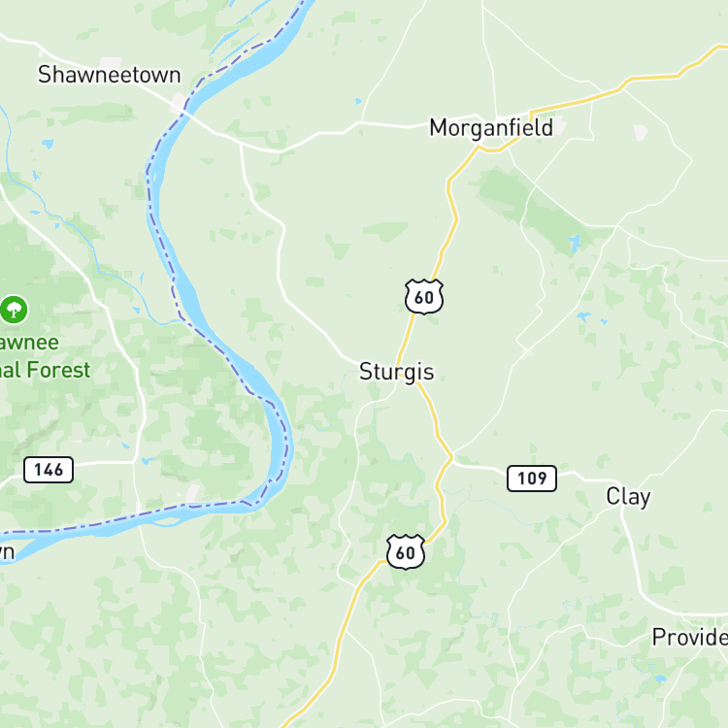The image size is (728, 728).
Task: Click the route 146 road marker
Action: 49,470
